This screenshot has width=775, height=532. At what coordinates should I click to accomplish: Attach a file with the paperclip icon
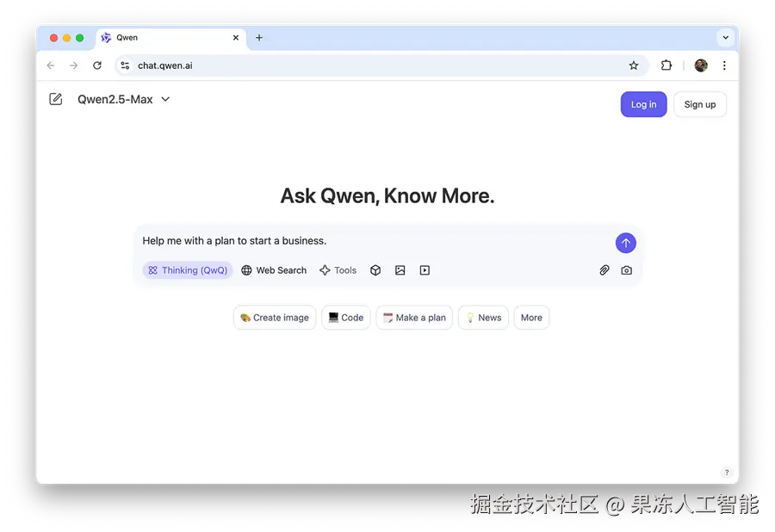pos(604,270)
